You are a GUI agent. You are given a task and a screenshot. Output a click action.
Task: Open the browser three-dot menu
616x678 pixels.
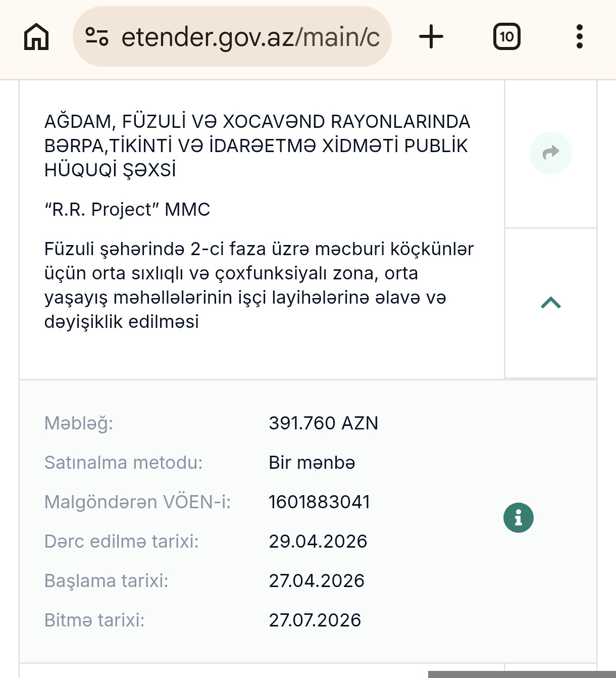(x=579, y=37)
